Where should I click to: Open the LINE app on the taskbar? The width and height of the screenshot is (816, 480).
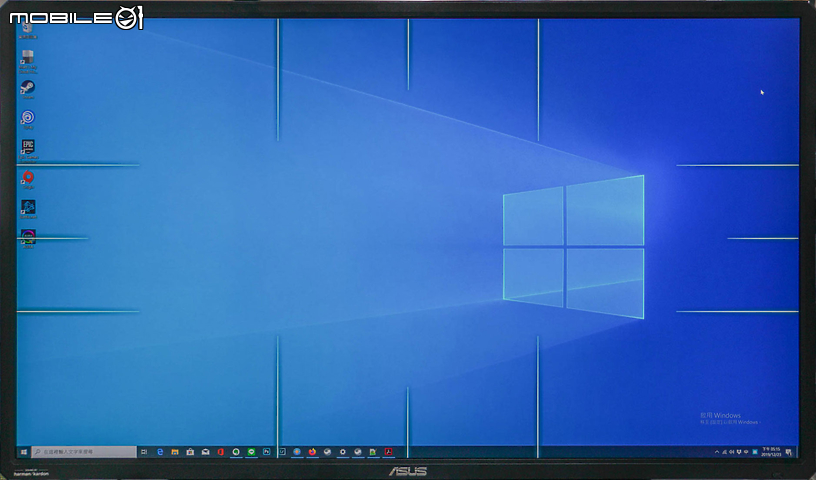[x=251, y=452]
